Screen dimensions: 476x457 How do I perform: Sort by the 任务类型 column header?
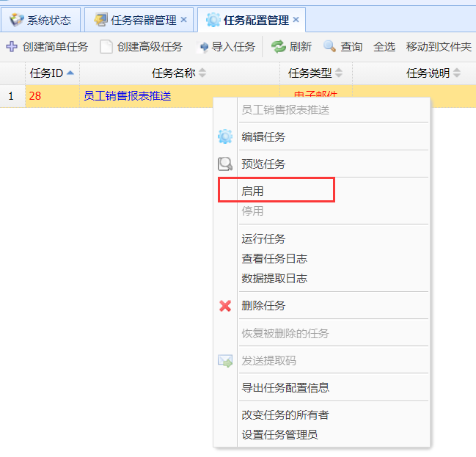(310, 73)
